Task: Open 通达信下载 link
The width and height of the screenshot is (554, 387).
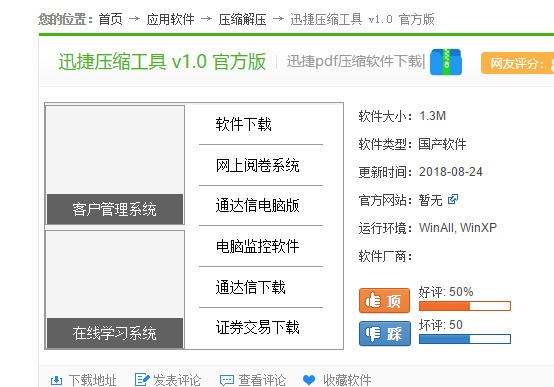Action: pyautogui.click(x=251, y=287)
